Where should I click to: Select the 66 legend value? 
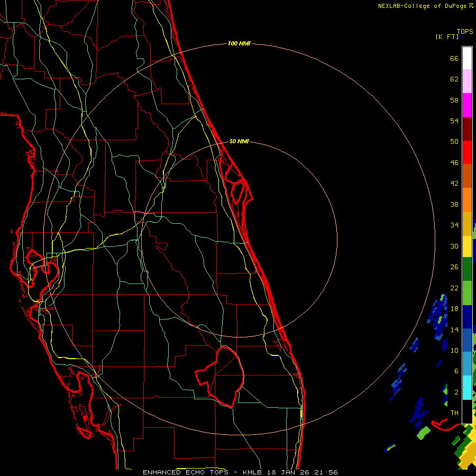[x=454, y=58]
